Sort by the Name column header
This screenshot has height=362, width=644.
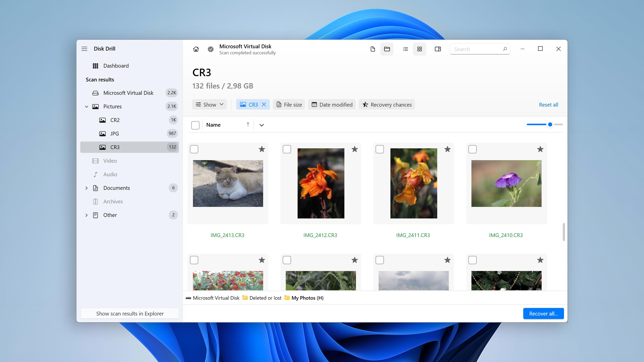[x=213, y=125]
